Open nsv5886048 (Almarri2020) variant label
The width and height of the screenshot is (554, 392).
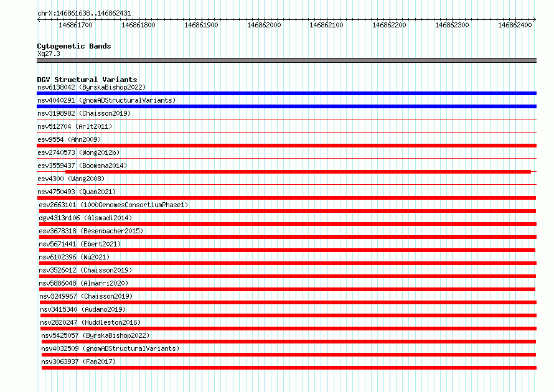pyautogui.click(x=84, y=283)
